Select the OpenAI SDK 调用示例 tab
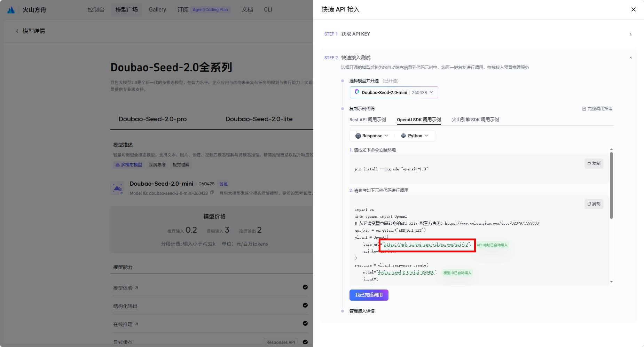Screen dimensions: 644x347 pos(419,119)
